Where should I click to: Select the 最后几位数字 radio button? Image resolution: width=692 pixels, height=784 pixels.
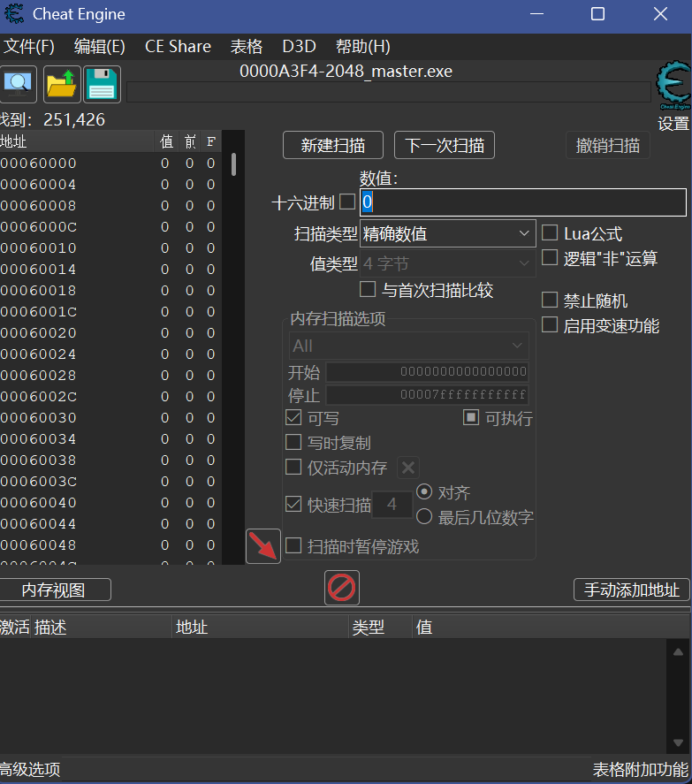[x=424, y=517]
